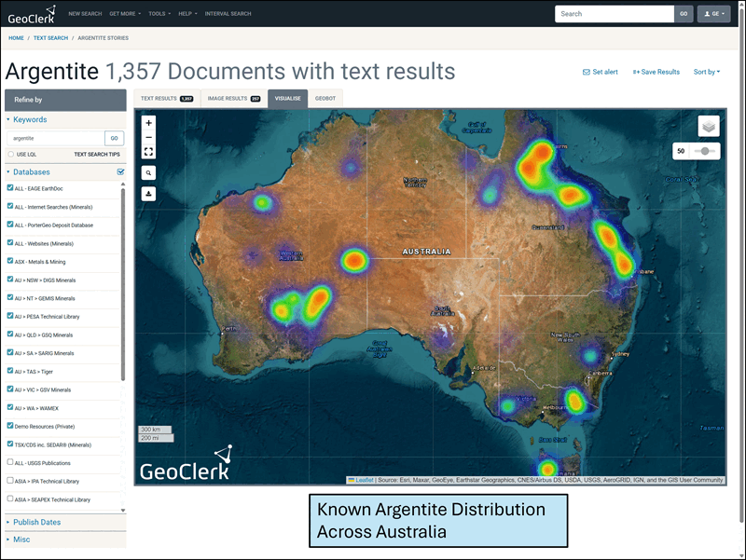Click the Set alert link
The image size is (746, 560).
[x=600, y=72]
